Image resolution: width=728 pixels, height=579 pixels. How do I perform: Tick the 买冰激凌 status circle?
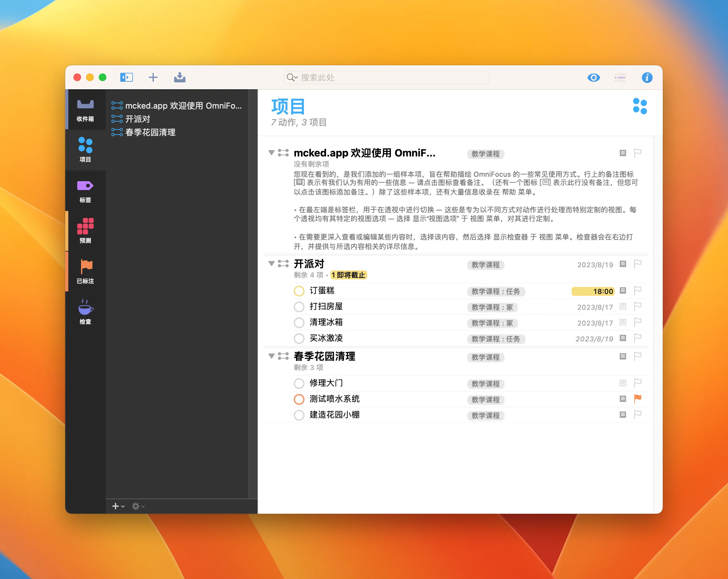click(x=299, y=338)
